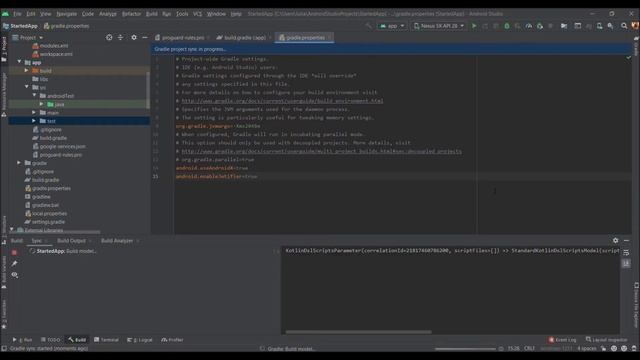The width and height of the screenshot is (640, 360).
Task: Collapse the src folder arrow
Action: (x=27, y=87)
